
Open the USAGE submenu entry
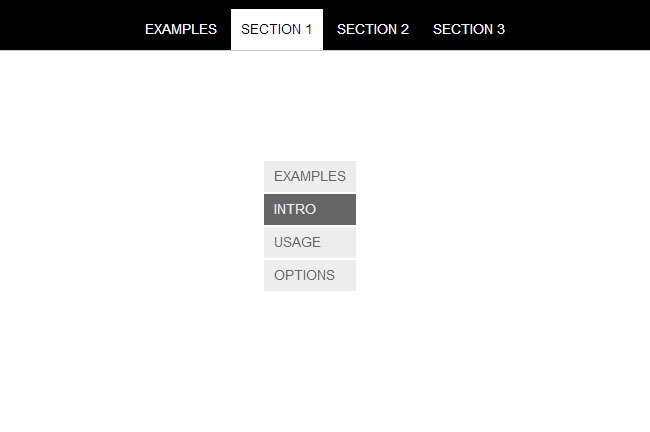coord(310,242)
